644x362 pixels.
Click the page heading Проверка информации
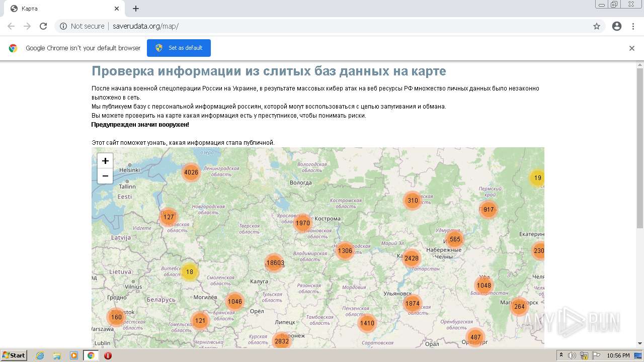(x=269, y=71)
